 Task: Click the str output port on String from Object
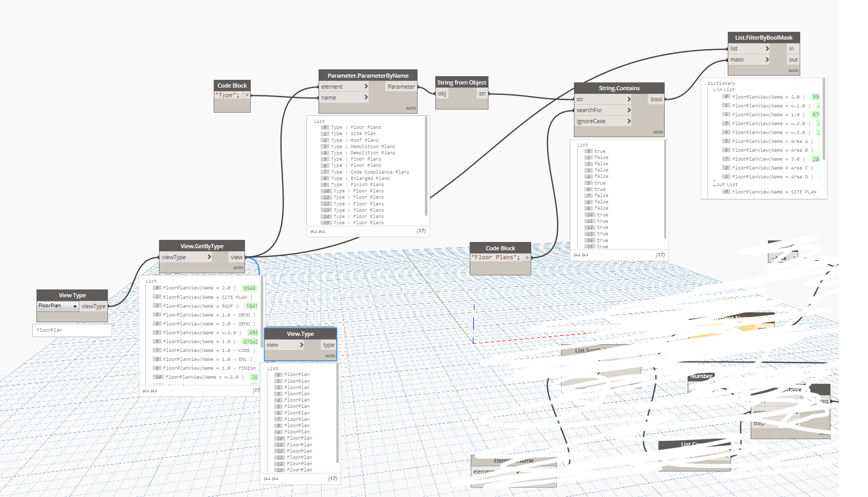click(x=482, y=93)
